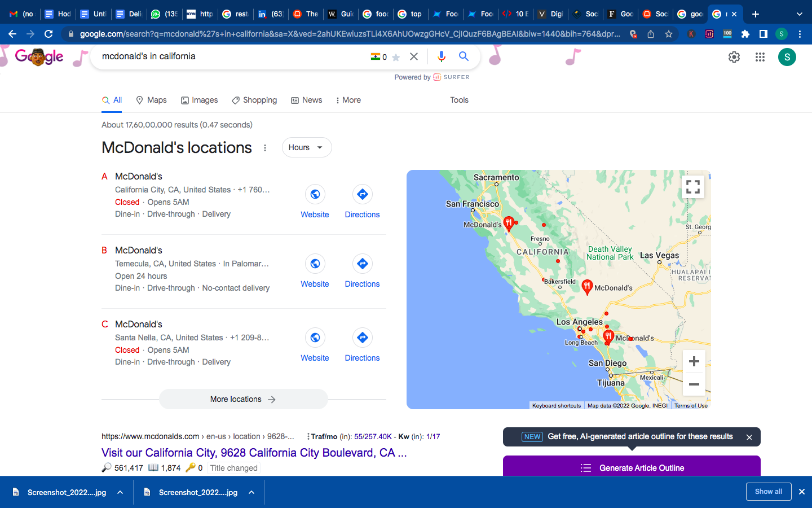Viewport: 812px width, 508px height.
Task: Select the McDonald's map pin near Bakersfield
Action: coord(587,287)
